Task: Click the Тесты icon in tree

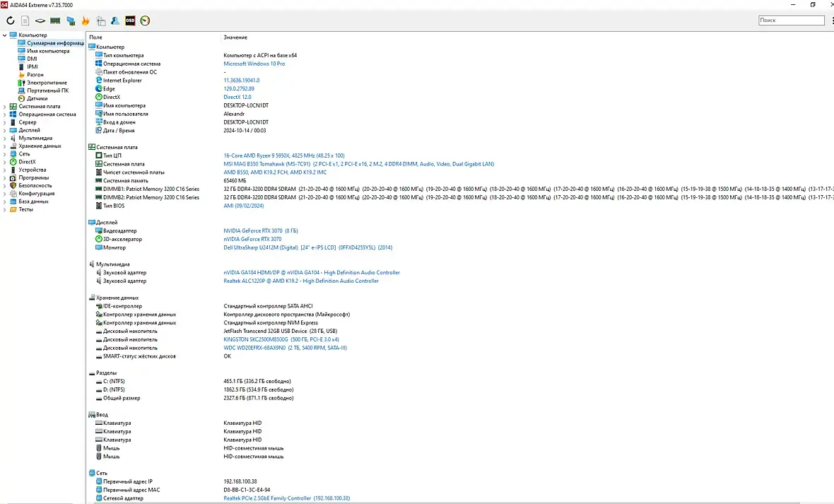Action: click(x=13, y=210)
